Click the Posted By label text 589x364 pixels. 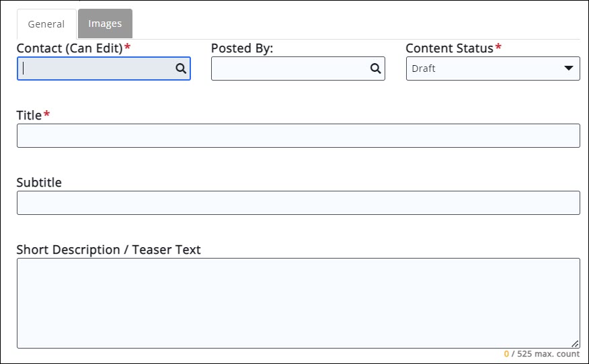click(241, 48)
